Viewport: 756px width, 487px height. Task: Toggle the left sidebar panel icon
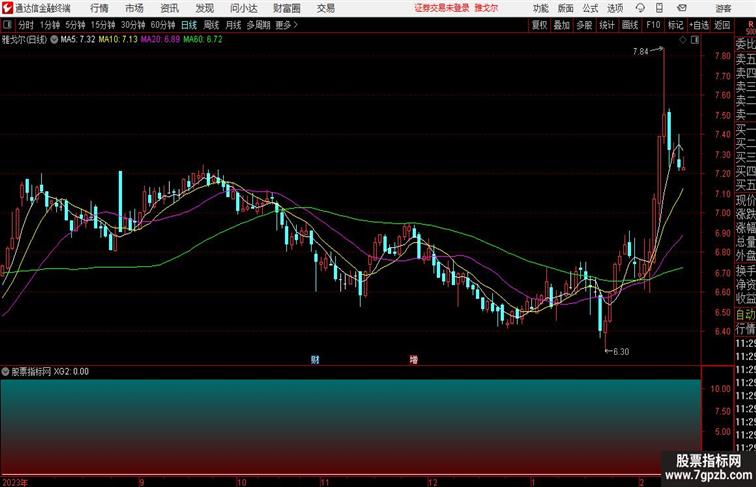7,25
